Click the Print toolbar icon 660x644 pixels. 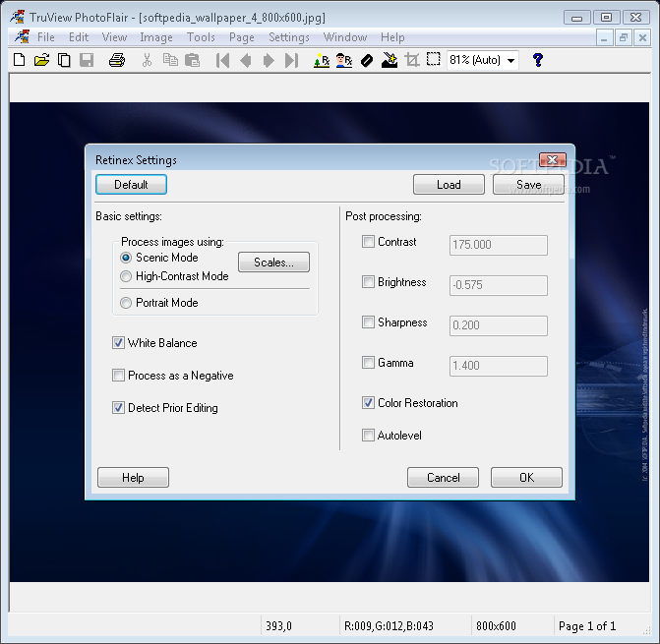pyautogui.click(x=117, y=60)
